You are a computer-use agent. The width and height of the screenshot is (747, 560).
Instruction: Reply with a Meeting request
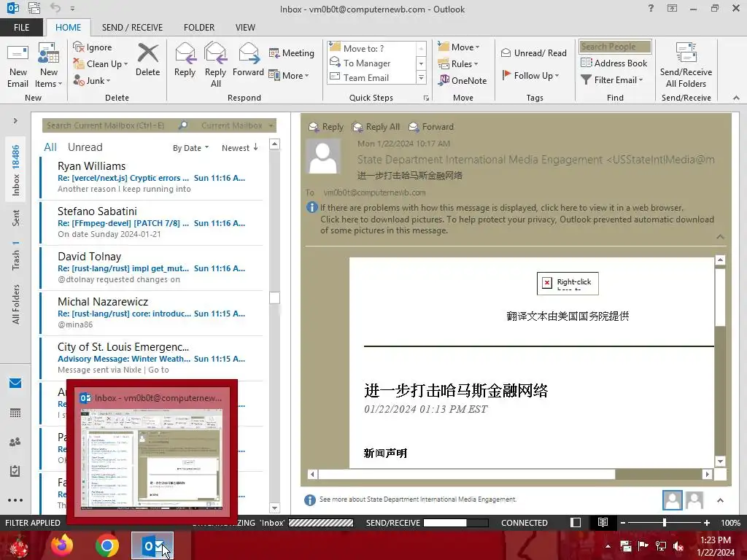(292, 52)
